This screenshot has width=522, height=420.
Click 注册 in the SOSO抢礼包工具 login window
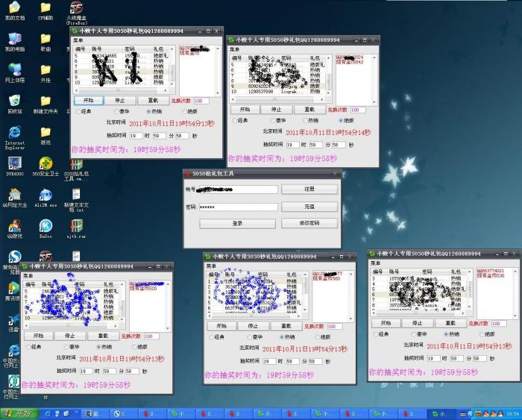(x=309, y=189)
